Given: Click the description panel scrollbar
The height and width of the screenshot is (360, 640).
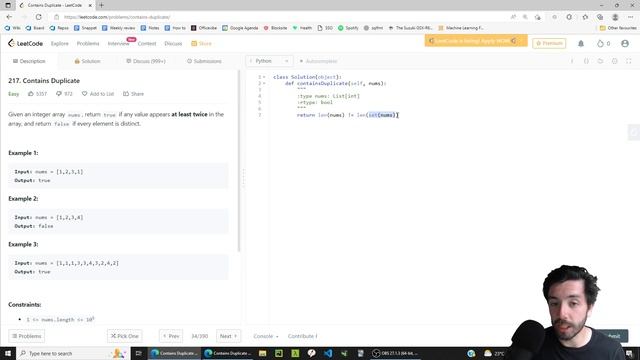Looking at the screenshot, I should [239, 161].
